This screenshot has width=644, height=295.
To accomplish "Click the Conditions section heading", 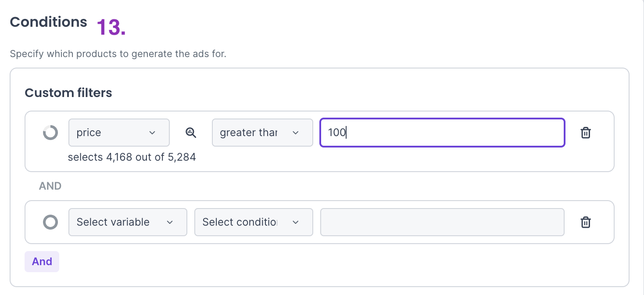I will [49, 22].
